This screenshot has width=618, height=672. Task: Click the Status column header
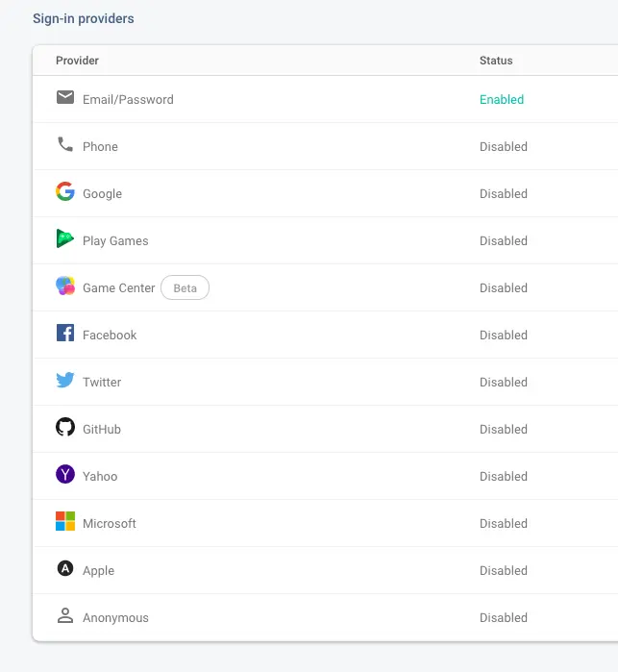click(496, 61)
